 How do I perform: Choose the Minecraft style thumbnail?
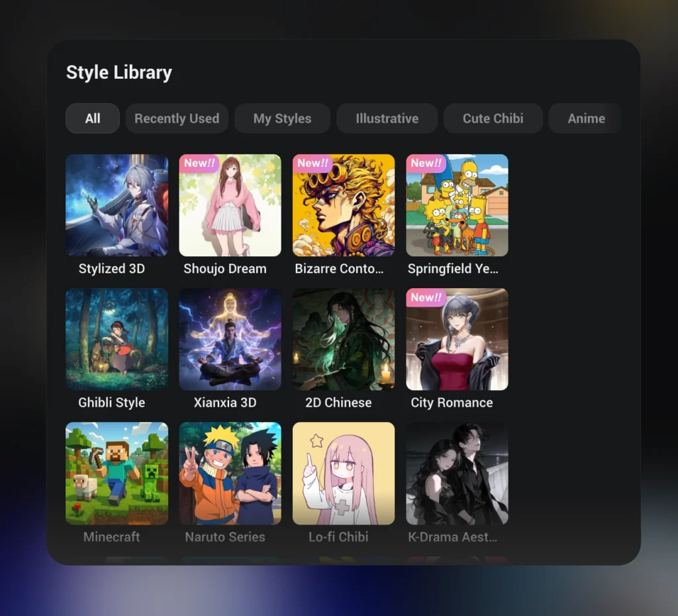pos(117,473)
